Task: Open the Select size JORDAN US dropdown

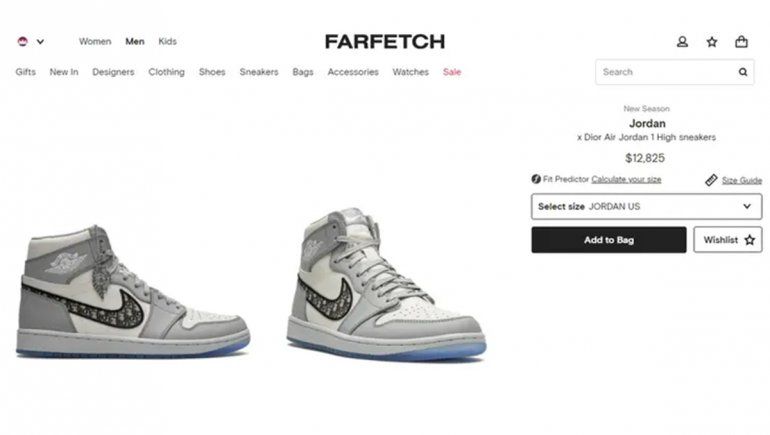Action: pyautogui.click(x=646, y=207)
